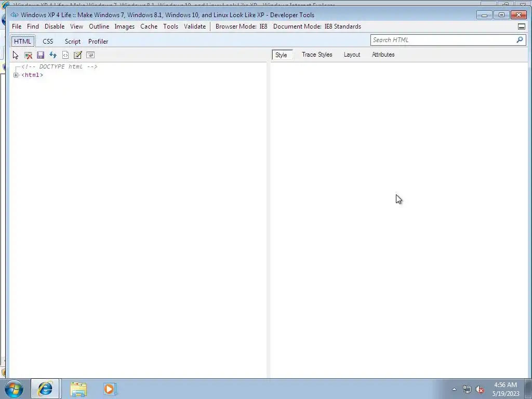Click the muted volume tray icon
532x399 pixels.
click(x=480, y=389)
